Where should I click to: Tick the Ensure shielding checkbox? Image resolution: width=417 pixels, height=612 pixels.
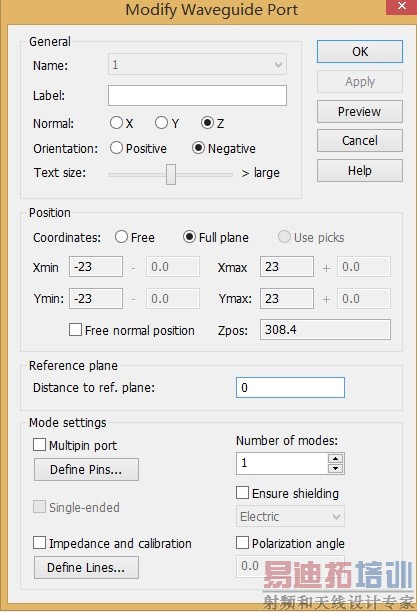[x=242, y=493]
